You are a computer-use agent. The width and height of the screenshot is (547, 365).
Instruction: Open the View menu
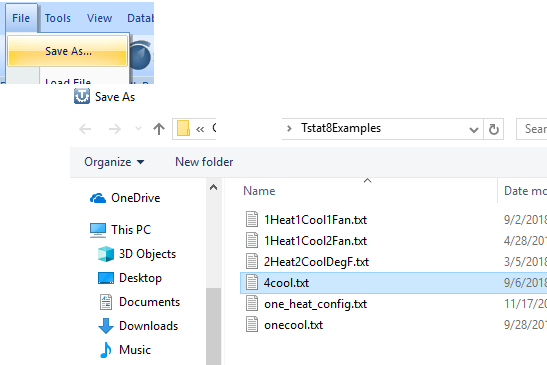tap(99, 18)
